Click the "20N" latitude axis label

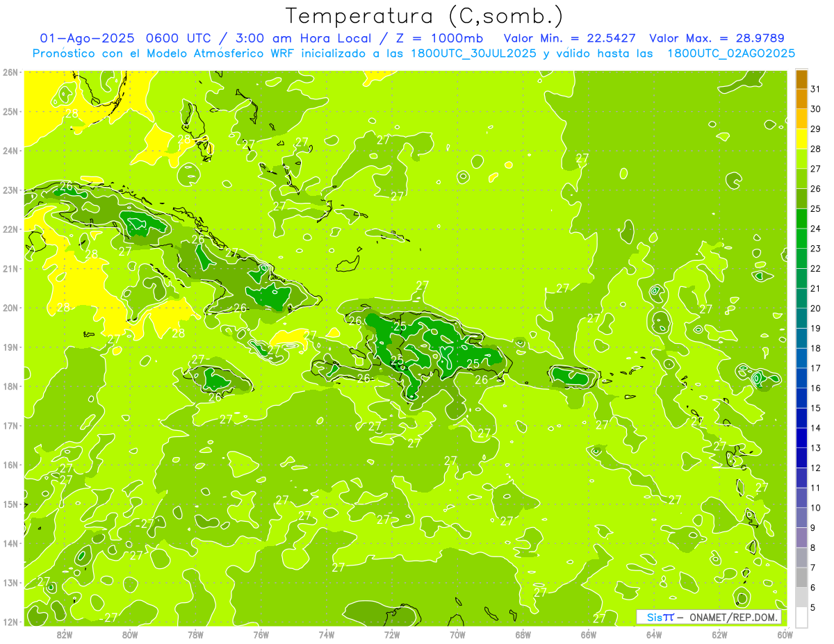(10, 308)
